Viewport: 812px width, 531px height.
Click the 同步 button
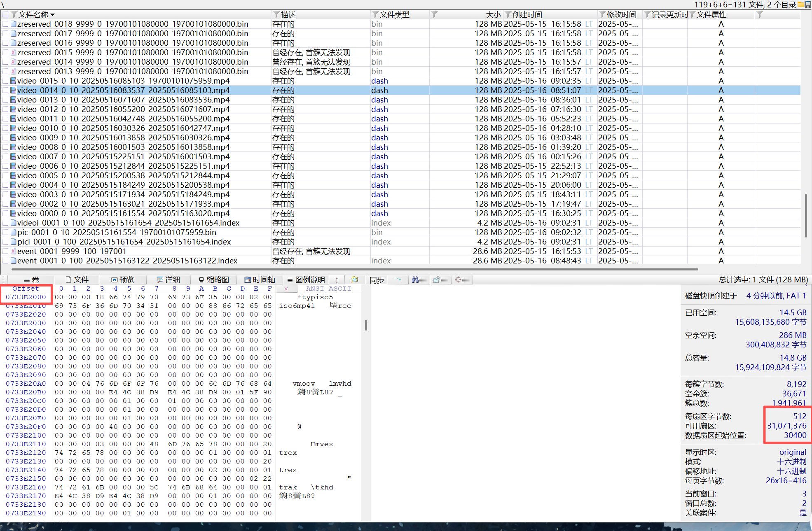[377, 280]
